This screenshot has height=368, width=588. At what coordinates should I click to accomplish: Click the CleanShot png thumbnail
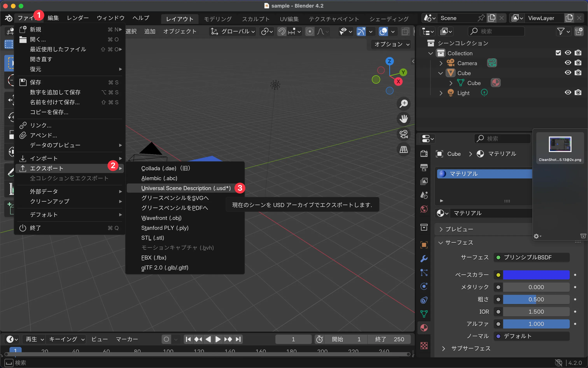pyautogui.click(x=560, y=144)
